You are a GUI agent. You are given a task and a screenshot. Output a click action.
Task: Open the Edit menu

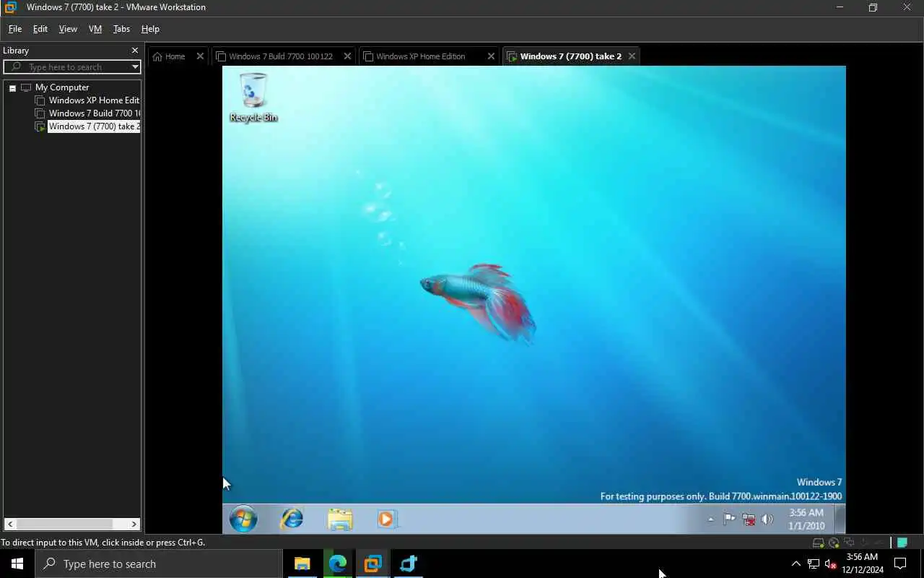click(40, 29)
